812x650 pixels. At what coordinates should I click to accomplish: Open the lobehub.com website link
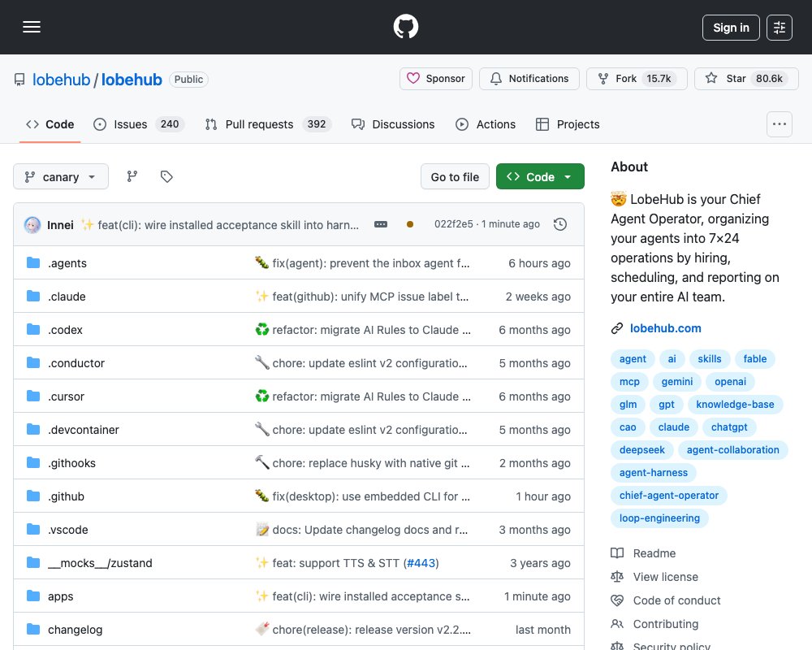point(665,328)
